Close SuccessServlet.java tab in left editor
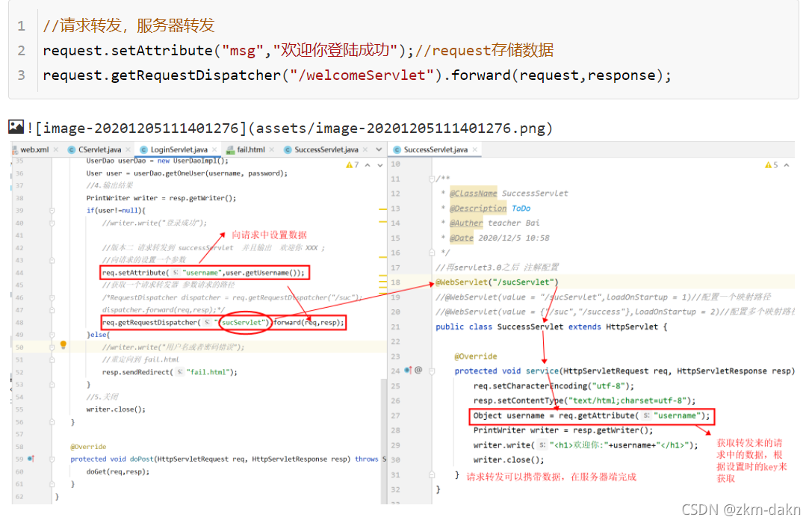Screen dimensions: 812x523 [x=365, y=149]
